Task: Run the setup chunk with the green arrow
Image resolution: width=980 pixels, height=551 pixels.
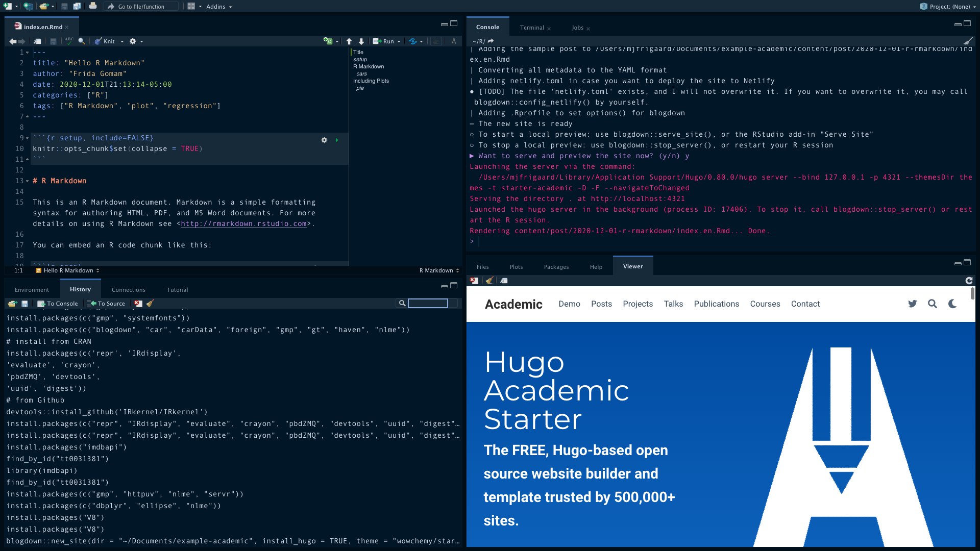Action: [336, 140]
